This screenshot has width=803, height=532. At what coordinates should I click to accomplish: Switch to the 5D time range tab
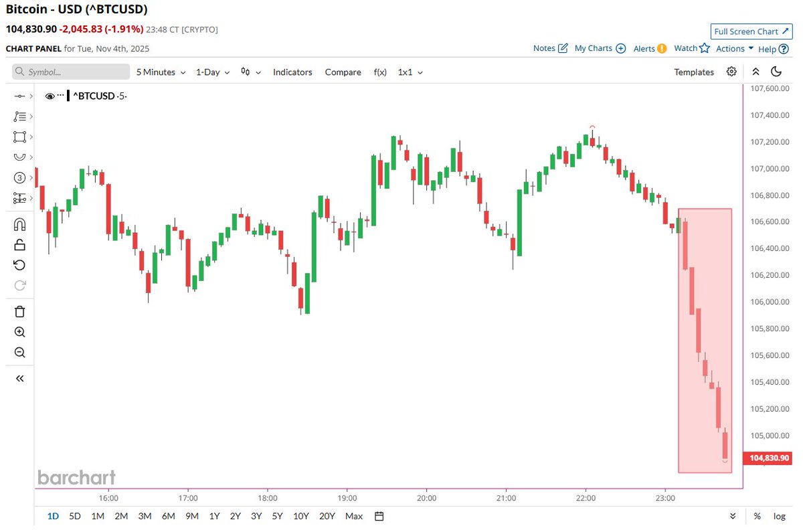click(74, 516)
